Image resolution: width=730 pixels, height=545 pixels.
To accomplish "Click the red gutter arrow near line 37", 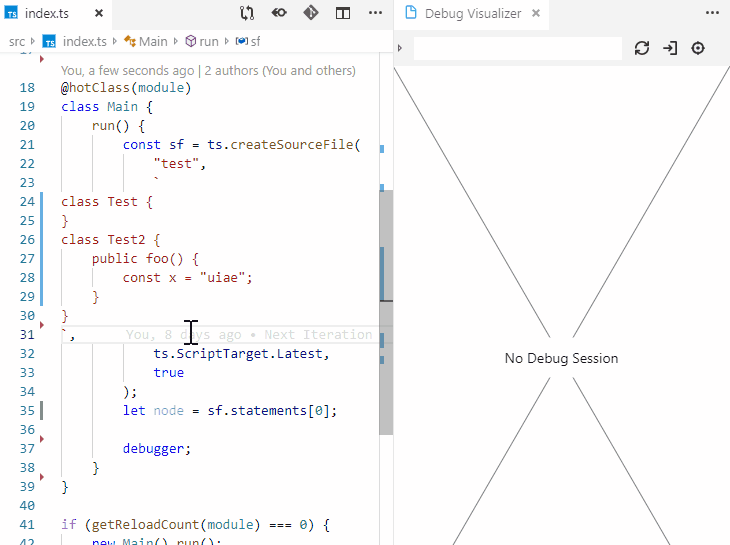I will pyautogui.click(x=42, y=439).
